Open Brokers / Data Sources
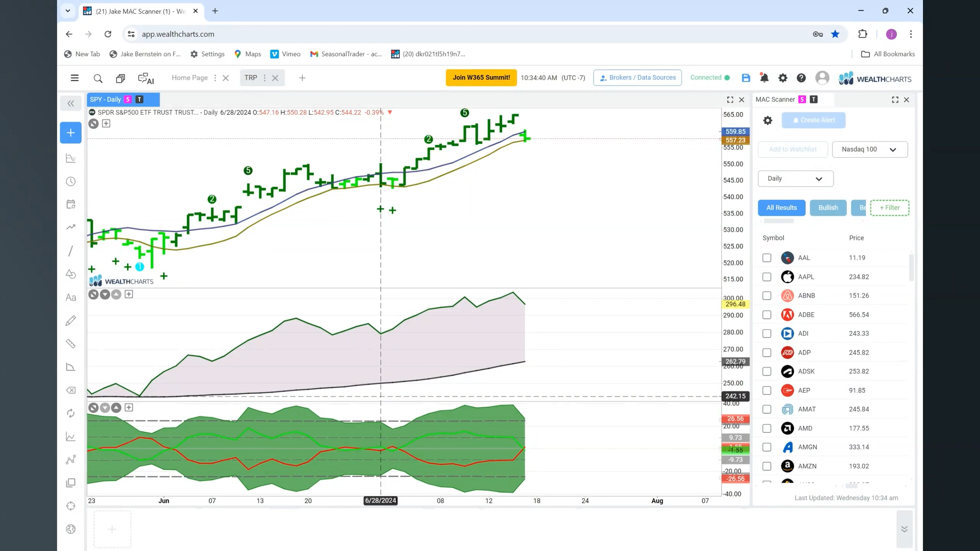 tap(638, 78)
